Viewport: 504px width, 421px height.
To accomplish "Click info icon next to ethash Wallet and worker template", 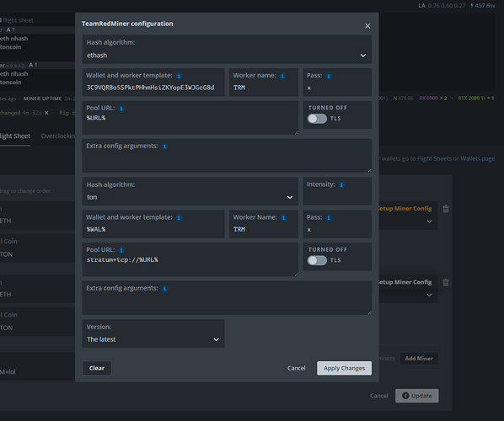I will tap(179, 76).
